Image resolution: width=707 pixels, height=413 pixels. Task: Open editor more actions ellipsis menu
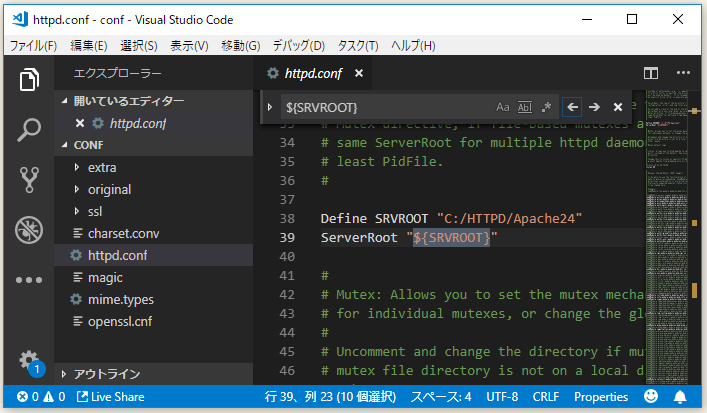683,73
